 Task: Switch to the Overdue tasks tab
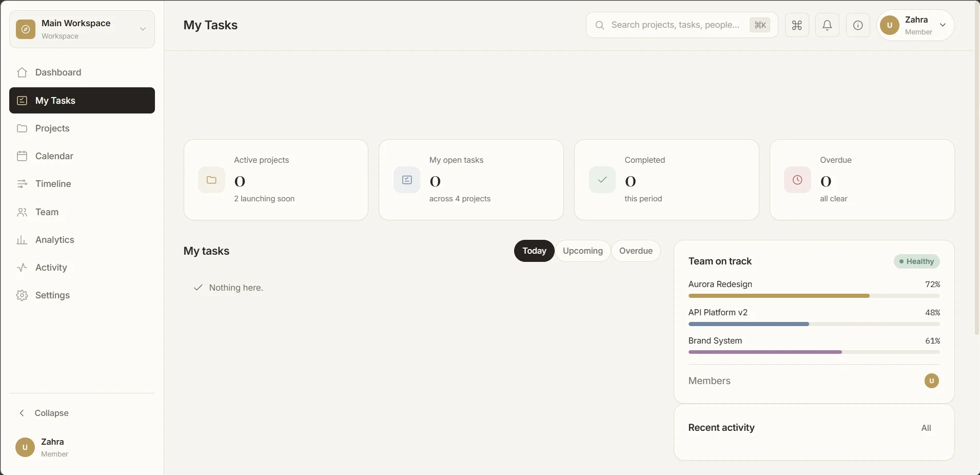tap(636, 251)
